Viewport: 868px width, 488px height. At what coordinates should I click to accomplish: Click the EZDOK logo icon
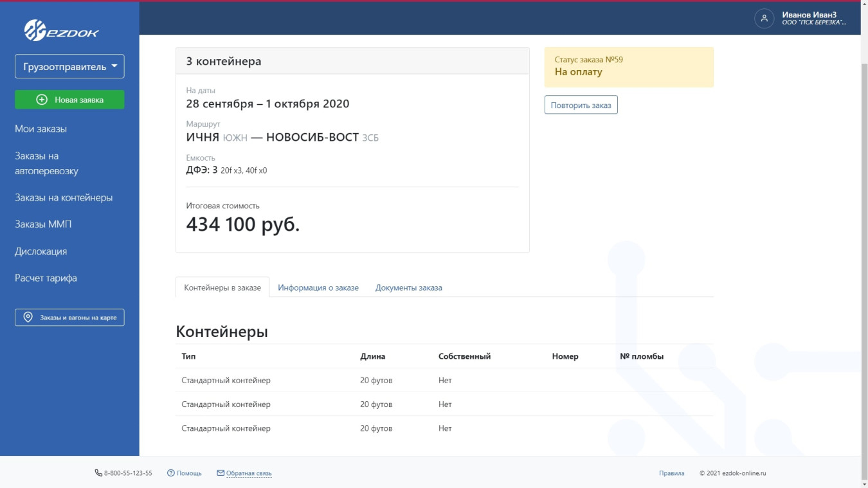(x=34, y=30)
